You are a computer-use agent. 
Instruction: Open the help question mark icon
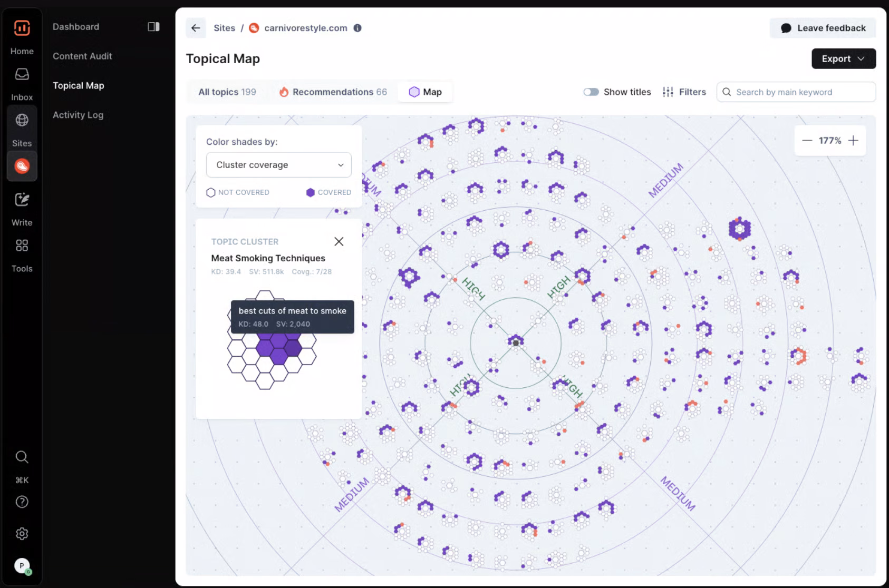[x=22, y=502]
